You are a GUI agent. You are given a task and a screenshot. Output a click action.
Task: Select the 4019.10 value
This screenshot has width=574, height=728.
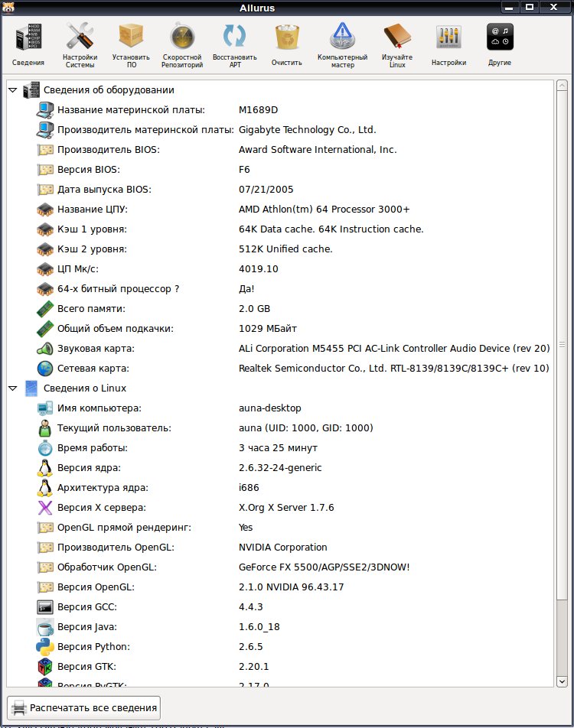pos(259,269)
